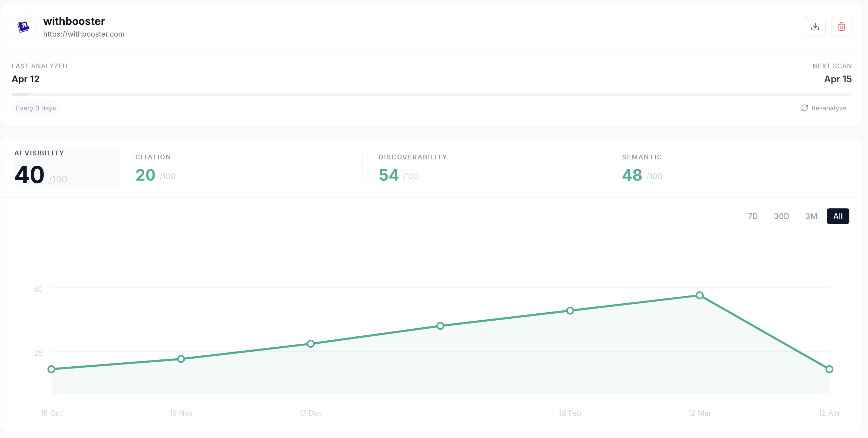Select the 7D time range

coord(753,216)
